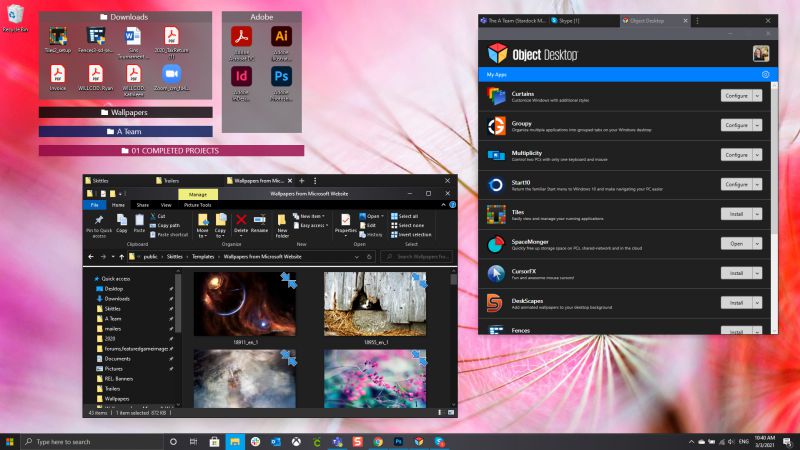Open the Adobe Illustrator shortcut
The width and height of the screenshot is (800, 450).
click(281, 39)
